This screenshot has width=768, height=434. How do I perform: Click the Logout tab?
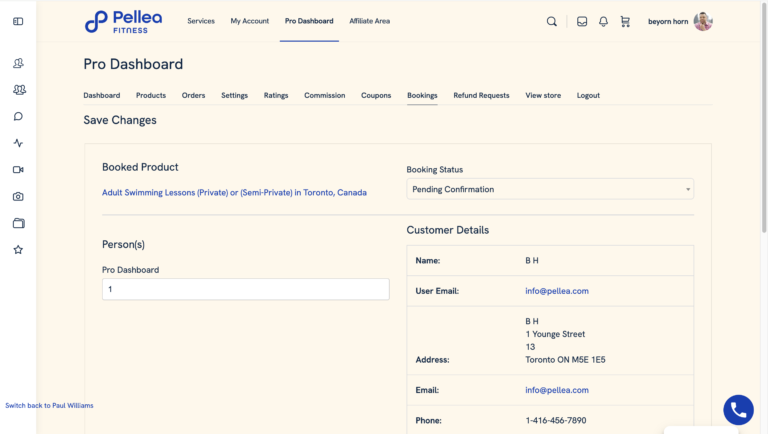coord(588,96)
